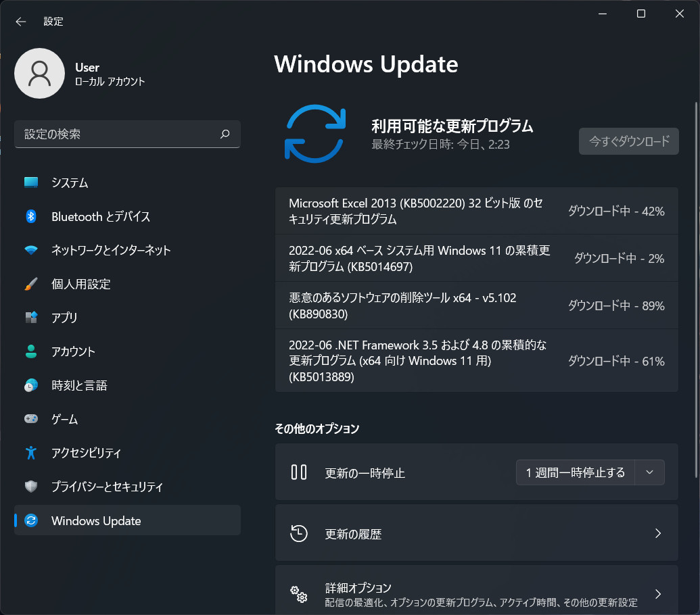The image size is (700, 615).
Task: Click the Windows Update page title
Action: click(x=366, y=64)
